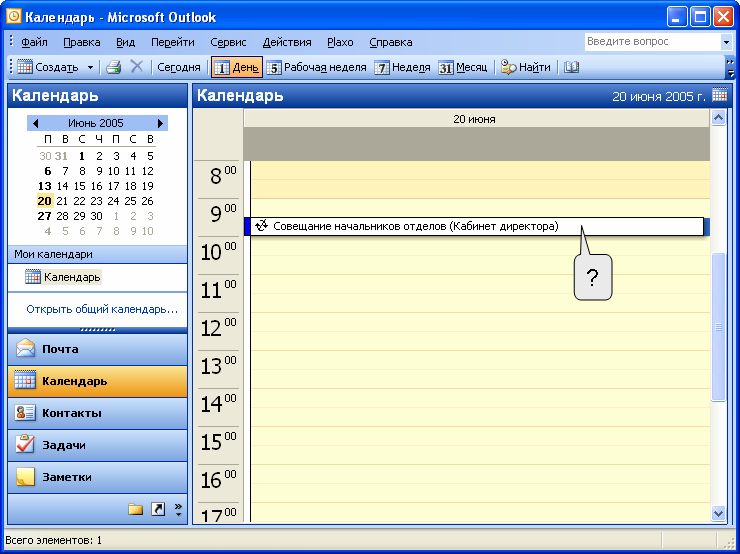Click the vertical scrollbar thumb
This screenshot has height=554, width=740.
point(718,327)
